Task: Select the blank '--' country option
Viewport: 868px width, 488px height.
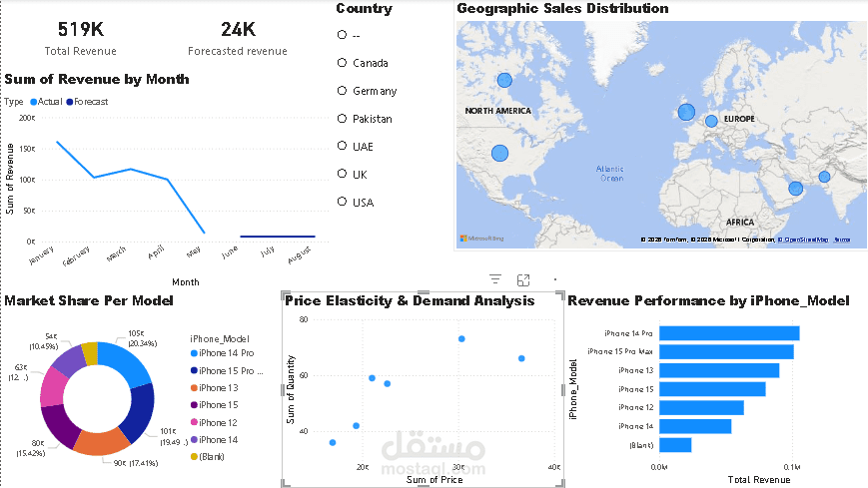Action: pyautogui.click(x=349, y=35)
